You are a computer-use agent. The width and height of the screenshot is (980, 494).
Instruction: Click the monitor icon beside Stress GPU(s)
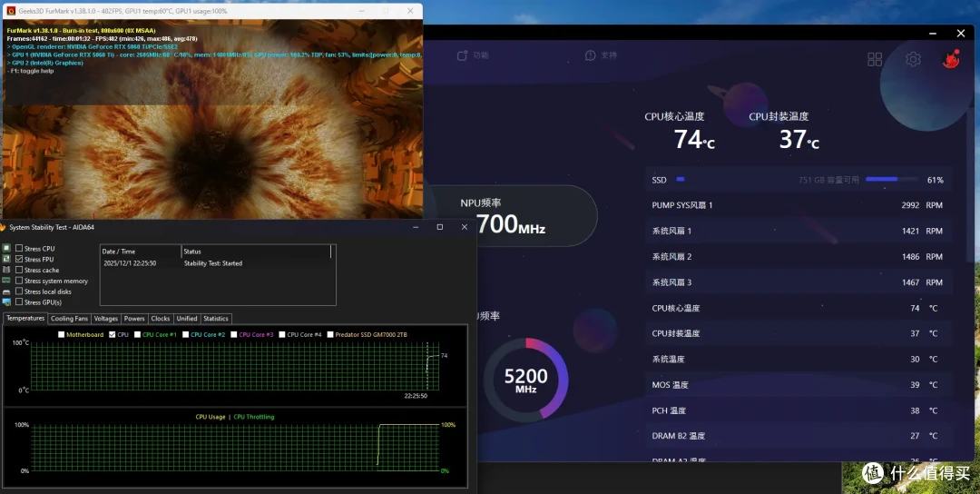(x=7, y=302)
